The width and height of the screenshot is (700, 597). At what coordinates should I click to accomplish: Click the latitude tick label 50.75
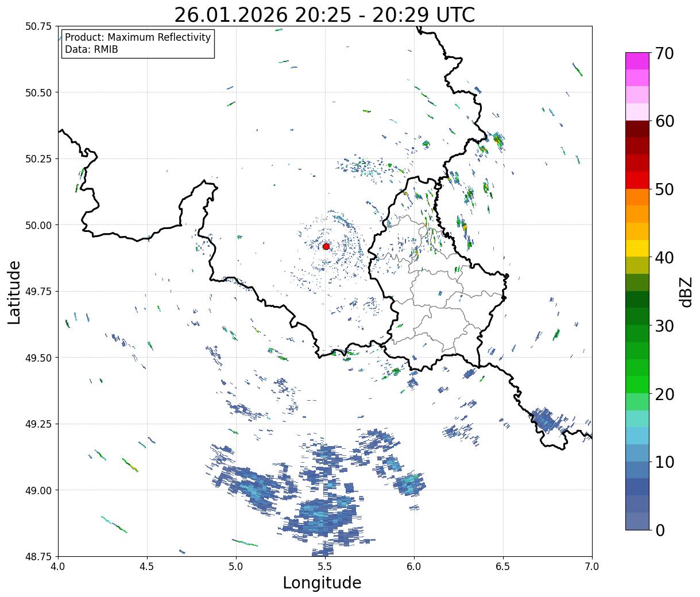pyautogui.click(x=38, y=26)
